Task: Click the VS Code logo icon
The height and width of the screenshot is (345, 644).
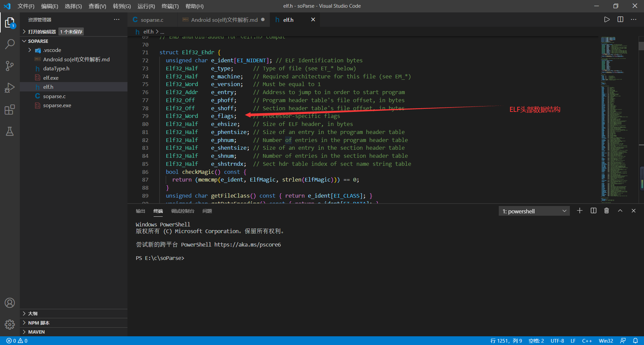Action: pos(7,6)
